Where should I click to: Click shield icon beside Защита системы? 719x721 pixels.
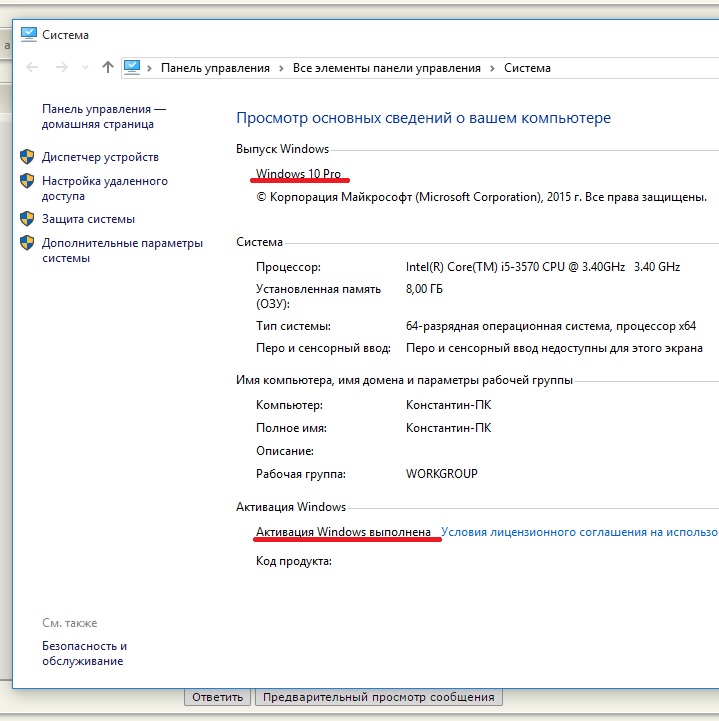point(27,219)
